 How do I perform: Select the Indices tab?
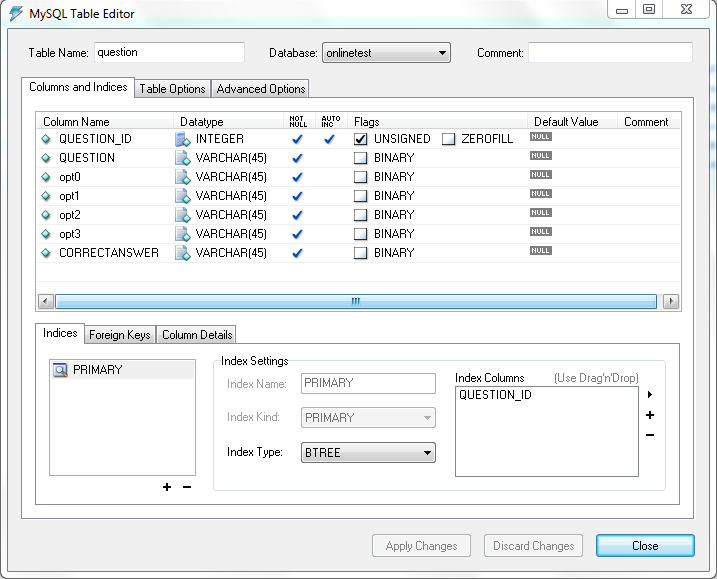coord(60,333)
